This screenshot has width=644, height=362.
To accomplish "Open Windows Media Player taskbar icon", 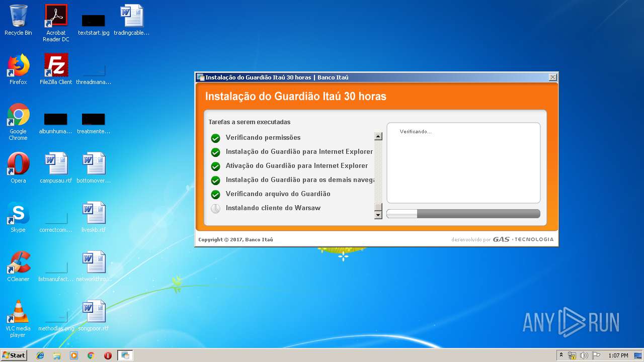I will pos(74,355).
